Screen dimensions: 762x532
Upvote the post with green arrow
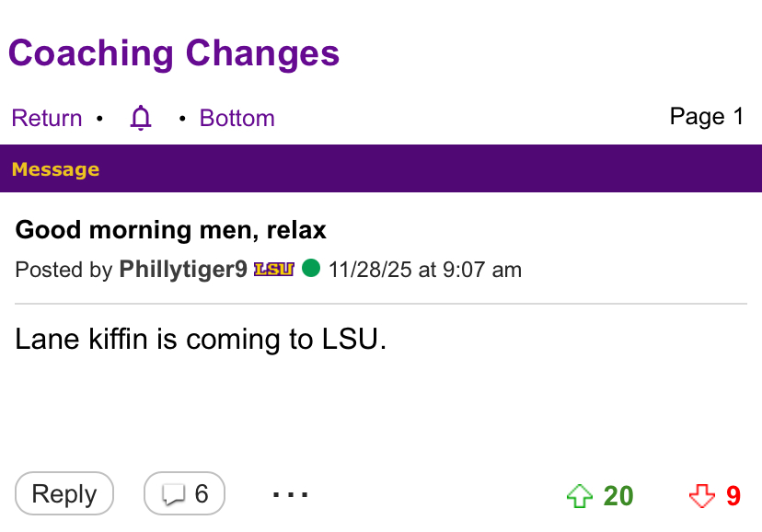click(579, 497)
